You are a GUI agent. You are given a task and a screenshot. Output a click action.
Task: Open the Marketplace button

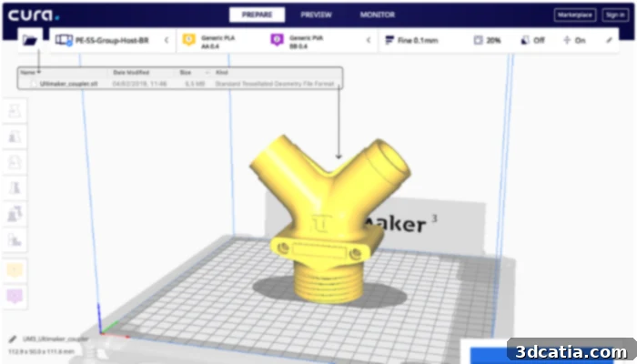point(575,15)
